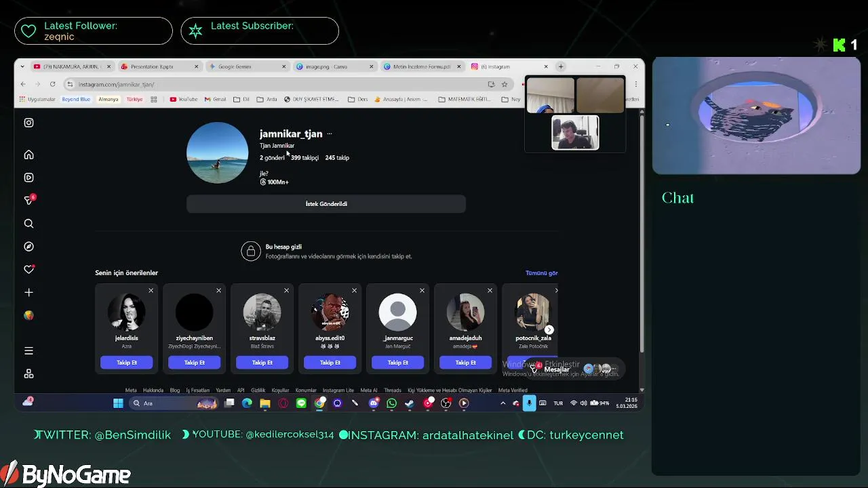Click the Windows Start button

pyautogui.click(x=118, y=403)
